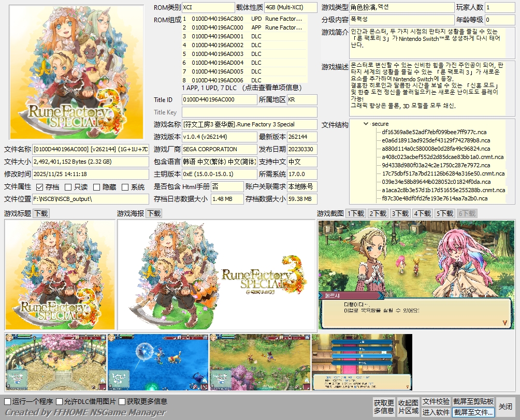Download screenshot 5 with 5下載 button

(445, 213)
